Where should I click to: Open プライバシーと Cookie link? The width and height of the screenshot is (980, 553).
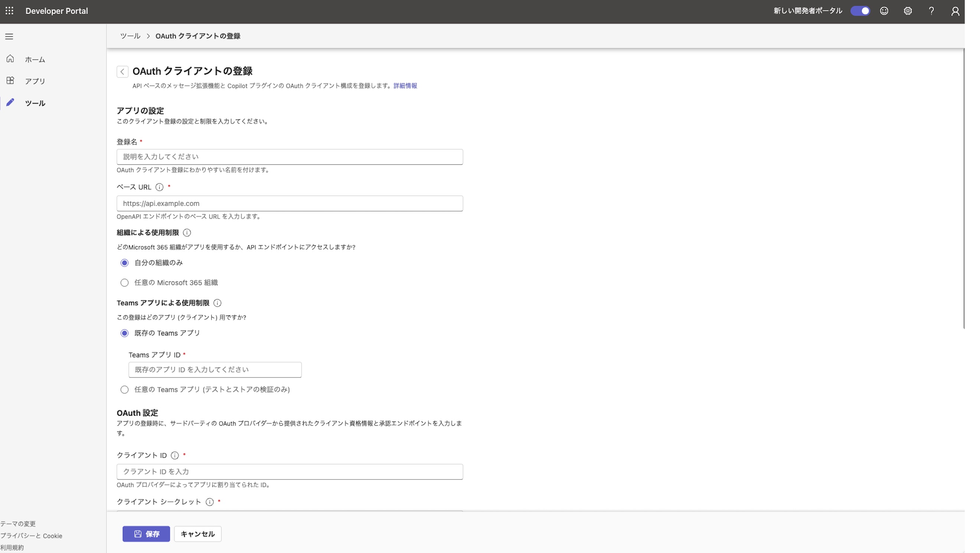31,536
